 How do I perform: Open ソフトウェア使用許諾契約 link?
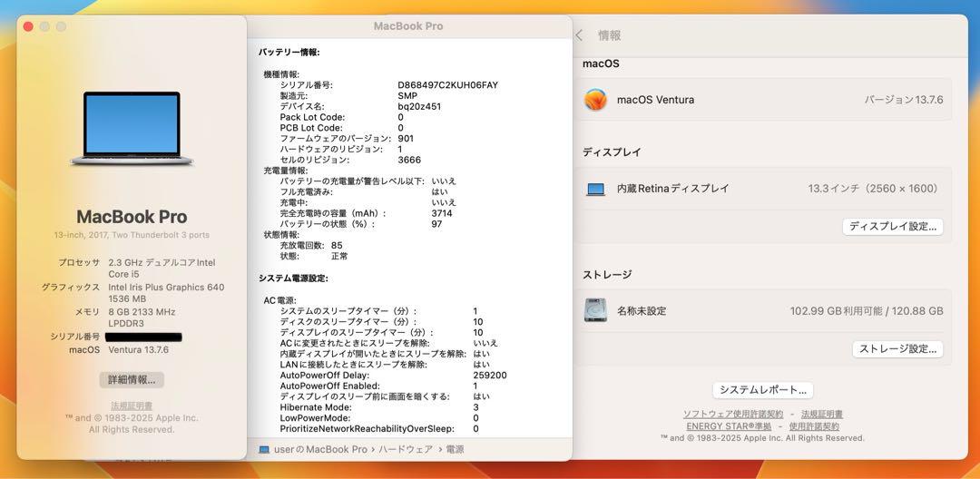(x=732, y=414)
